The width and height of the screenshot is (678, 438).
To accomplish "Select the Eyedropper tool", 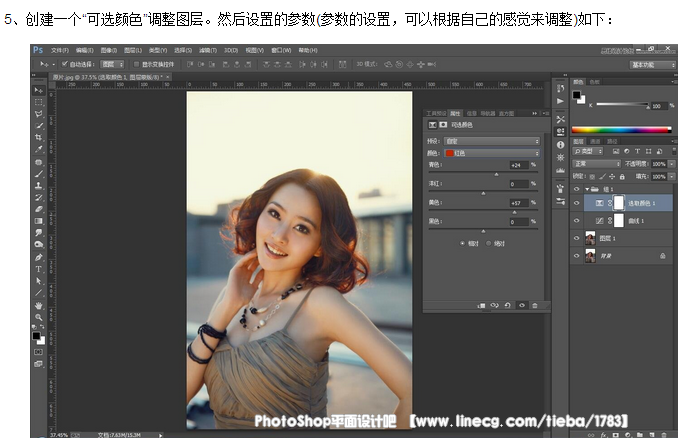I will [x=38, y=149].
